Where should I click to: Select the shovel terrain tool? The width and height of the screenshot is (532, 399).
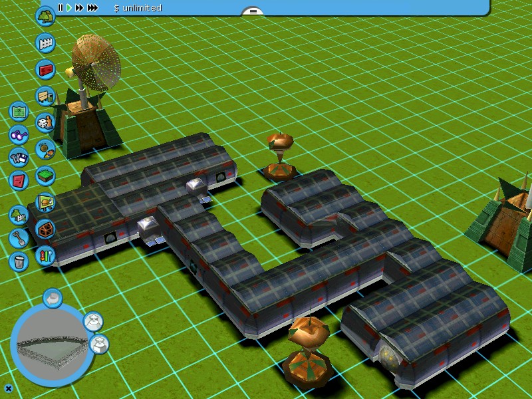click(19, 238)
